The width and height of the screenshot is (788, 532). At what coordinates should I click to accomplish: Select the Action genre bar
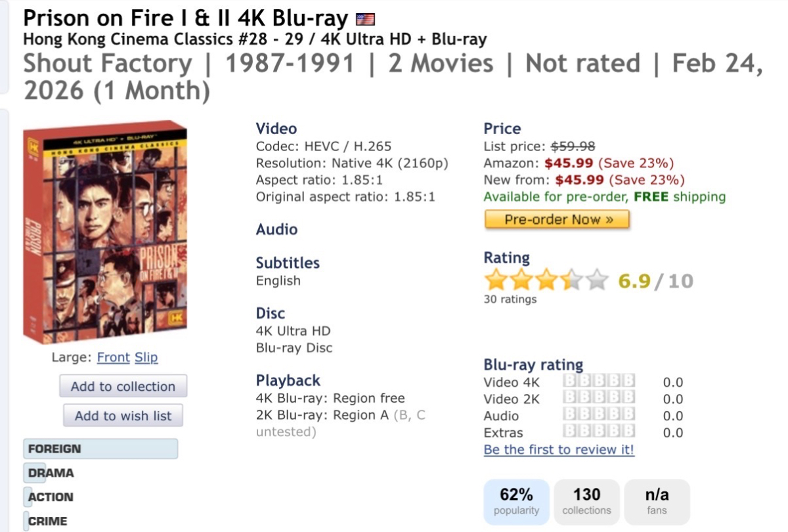50,497
